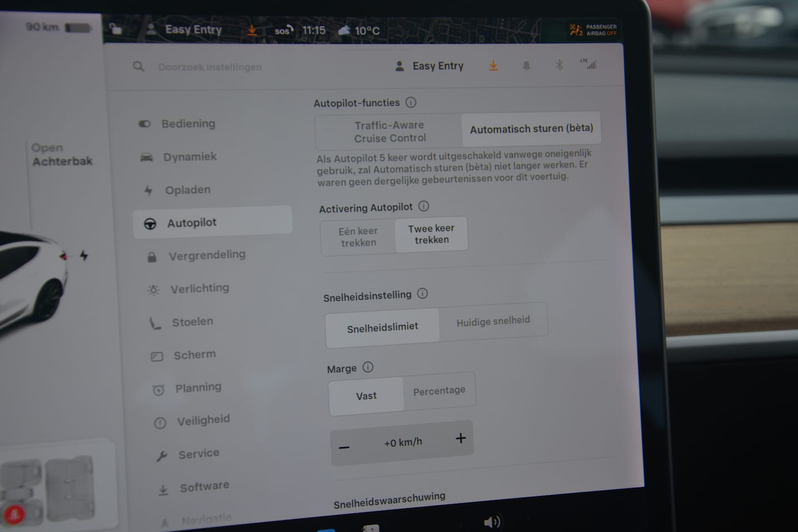
Task: Go to the Opladen settings section
Action: 187,190
